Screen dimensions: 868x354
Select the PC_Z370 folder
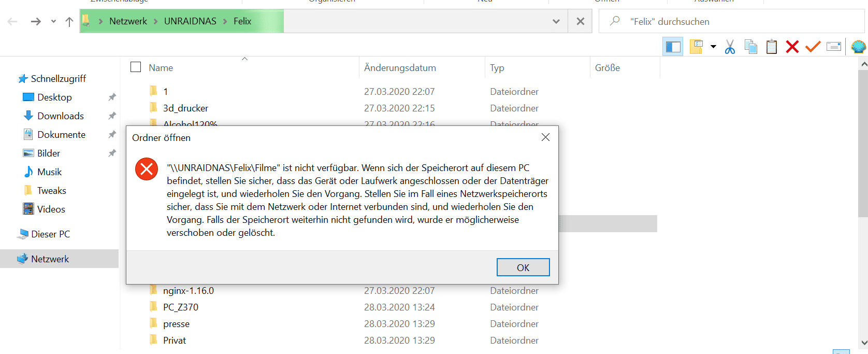181,307
